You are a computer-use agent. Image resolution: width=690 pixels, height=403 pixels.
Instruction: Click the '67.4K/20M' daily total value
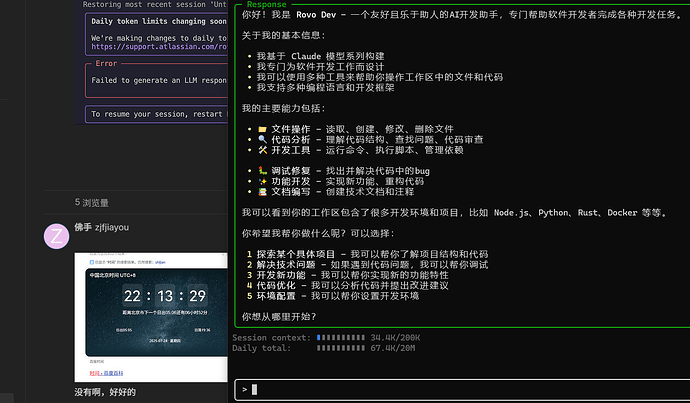393,348
